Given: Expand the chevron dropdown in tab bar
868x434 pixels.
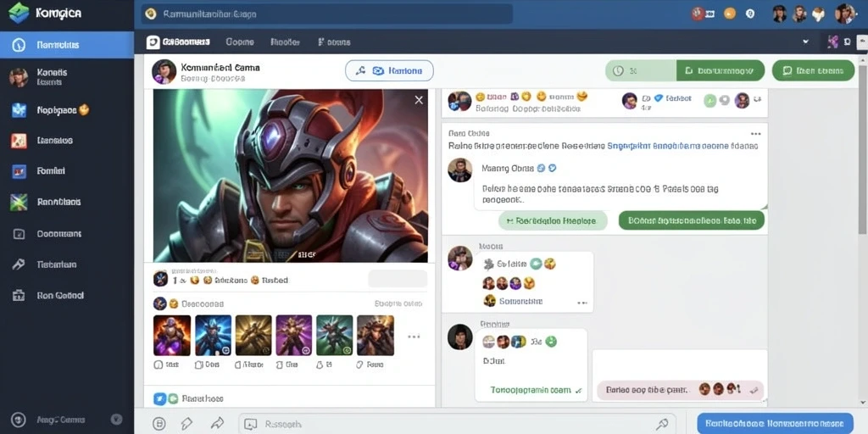Looking at the screenshot, I should click(x=805, y=42).
